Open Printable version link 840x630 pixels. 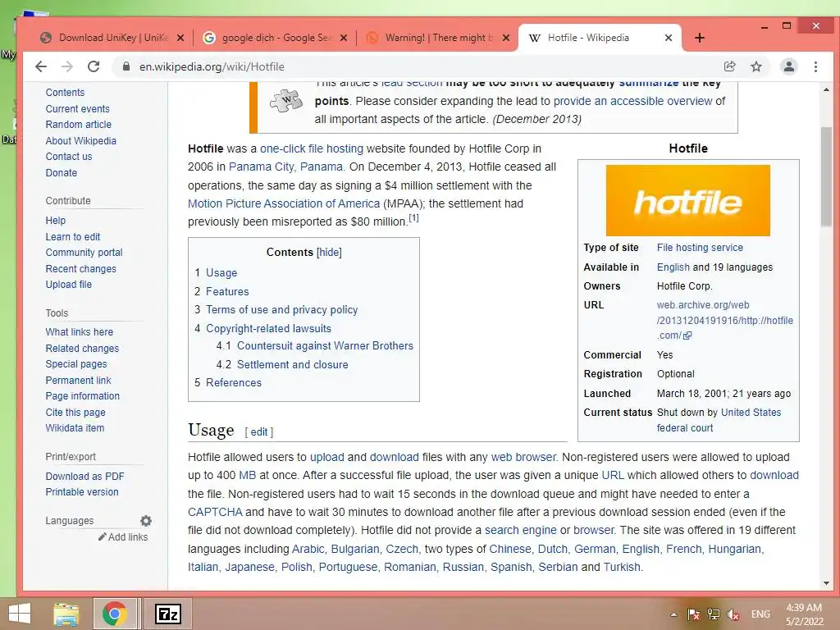(82, 492)
